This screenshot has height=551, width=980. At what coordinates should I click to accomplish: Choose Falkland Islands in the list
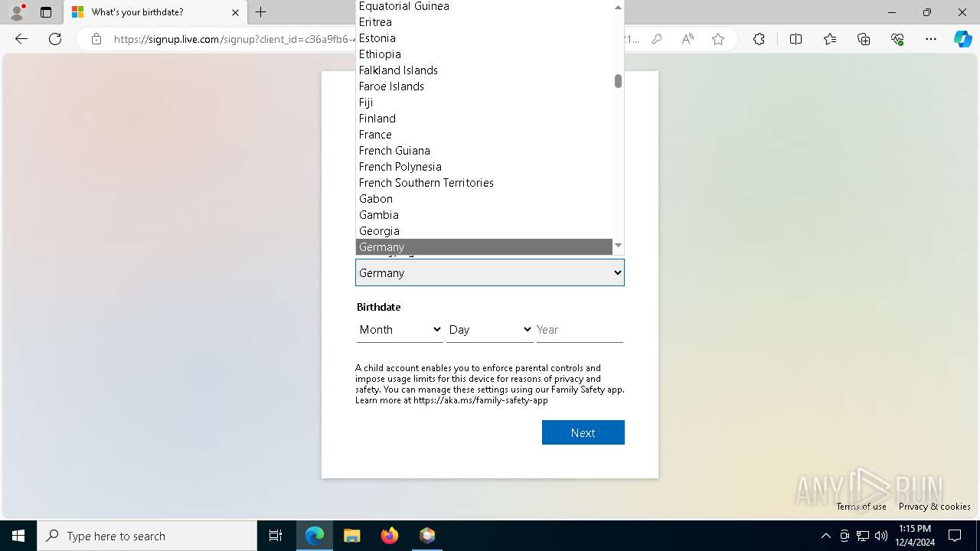[484, 70]
